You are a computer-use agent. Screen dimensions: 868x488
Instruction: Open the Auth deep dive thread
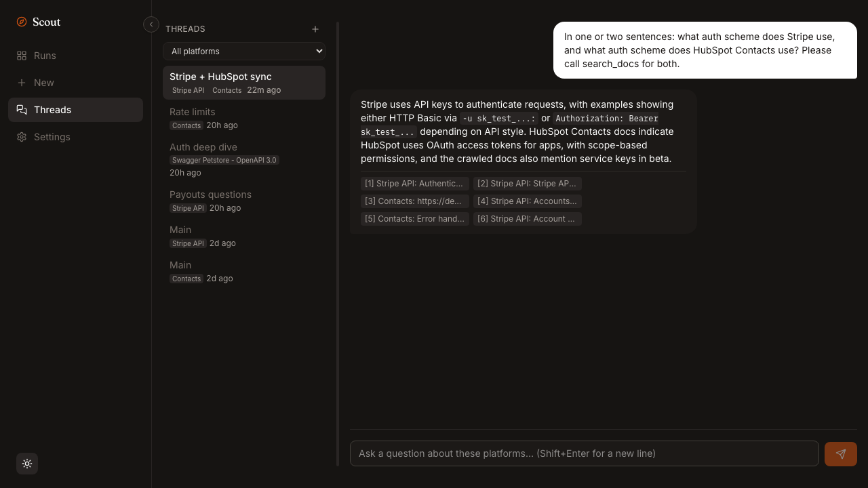(x=244, y=159)
